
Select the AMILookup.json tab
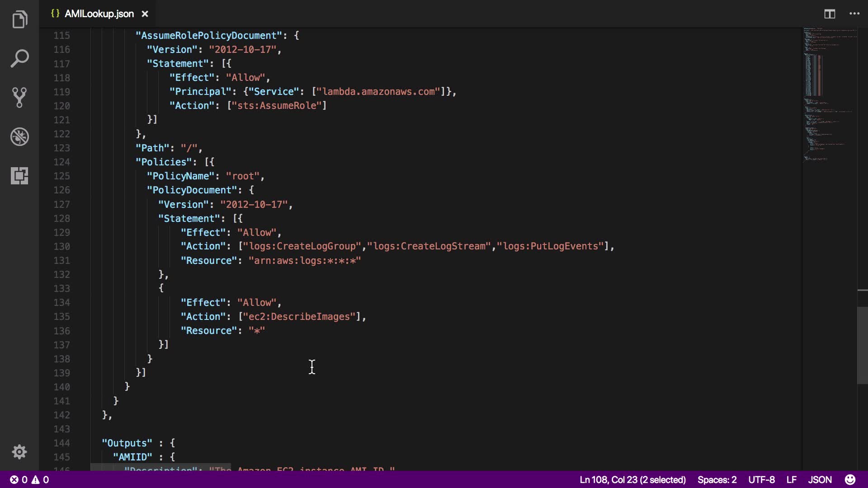(x=99, y=14)
